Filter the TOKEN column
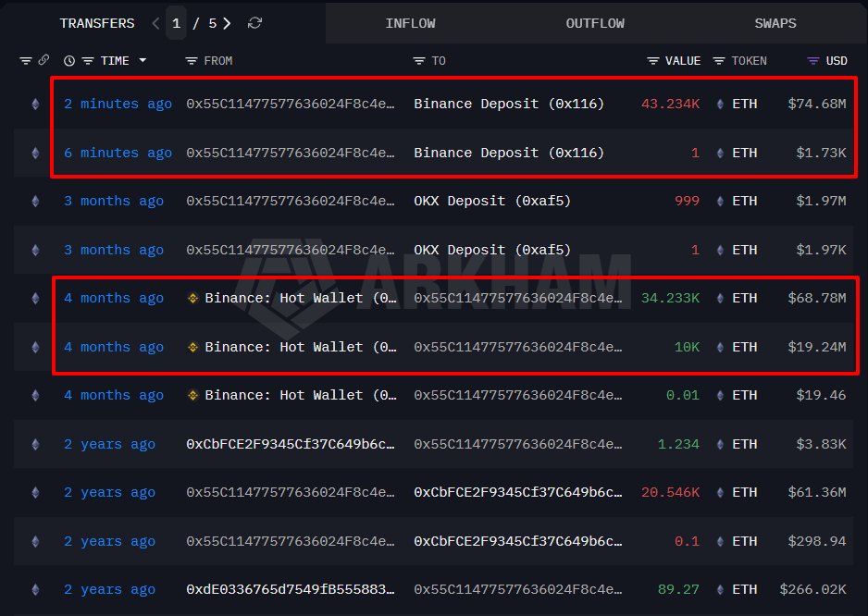868x616 pixels. tap(718, 61)
